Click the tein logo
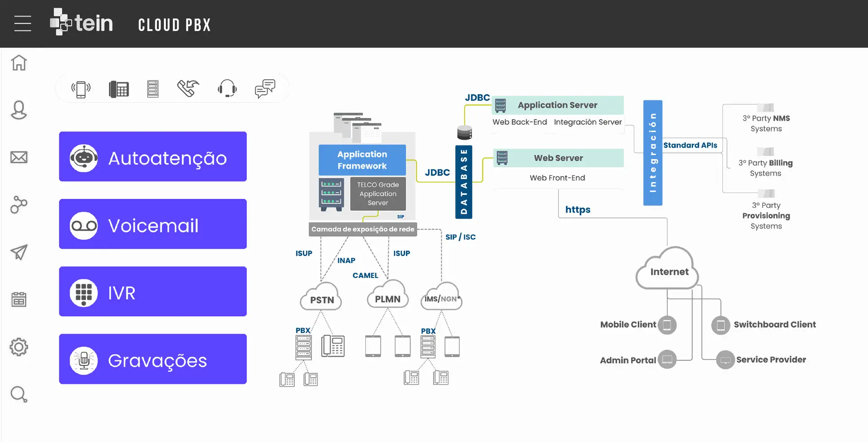 (82, 23)
